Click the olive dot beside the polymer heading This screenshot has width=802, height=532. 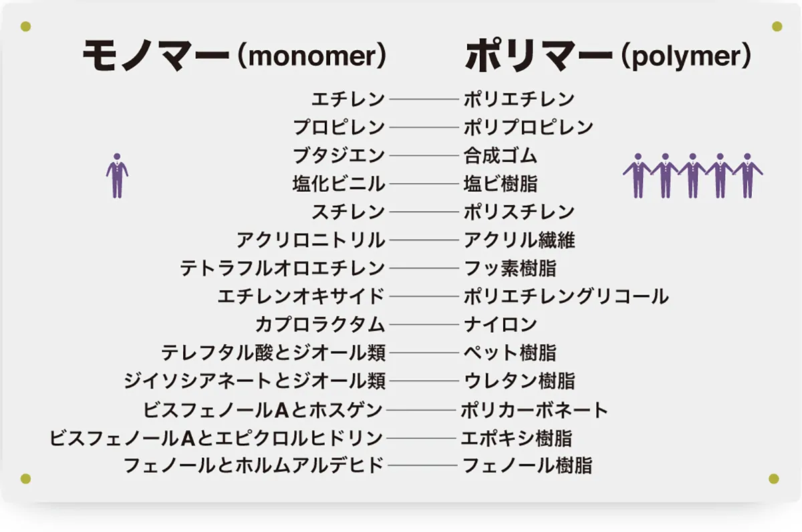(x=777, y=27)
